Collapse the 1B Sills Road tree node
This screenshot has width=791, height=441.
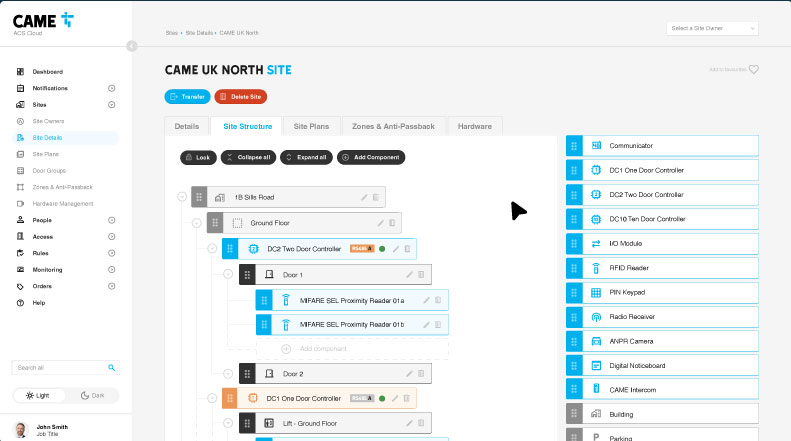(182, 198)
